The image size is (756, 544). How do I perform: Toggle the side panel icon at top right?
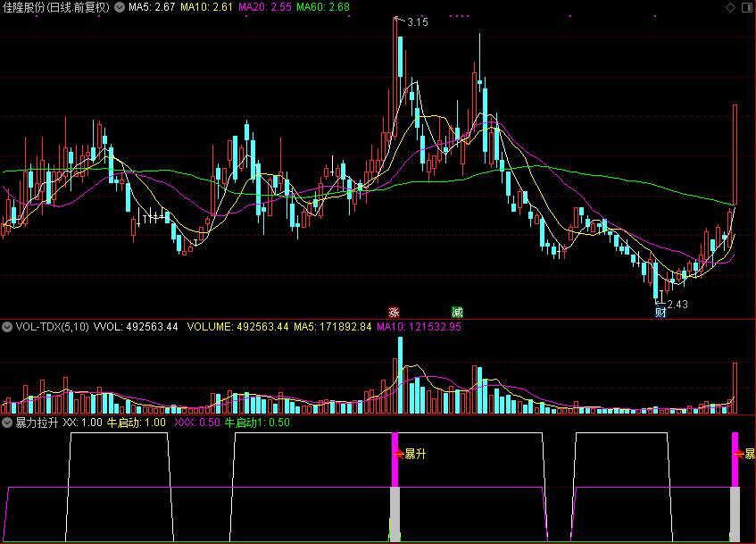(747, 7)
